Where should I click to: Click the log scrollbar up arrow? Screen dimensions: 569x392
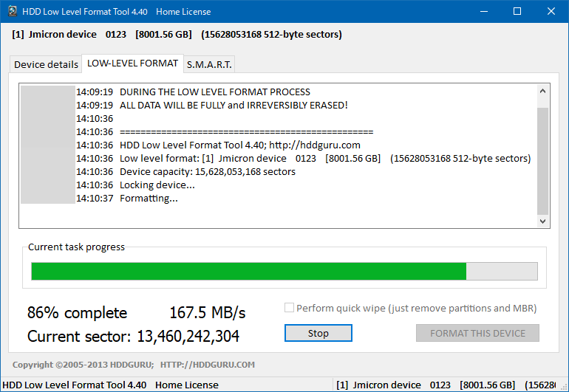tap(542, 91)
